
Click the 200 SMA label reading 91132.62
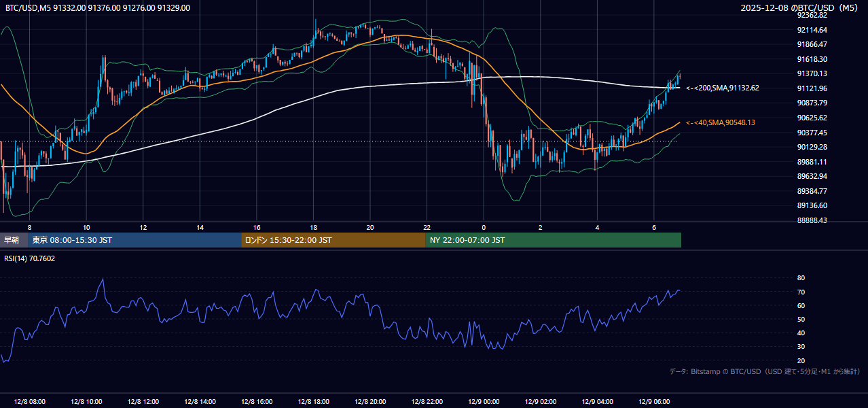click(723, 88)
